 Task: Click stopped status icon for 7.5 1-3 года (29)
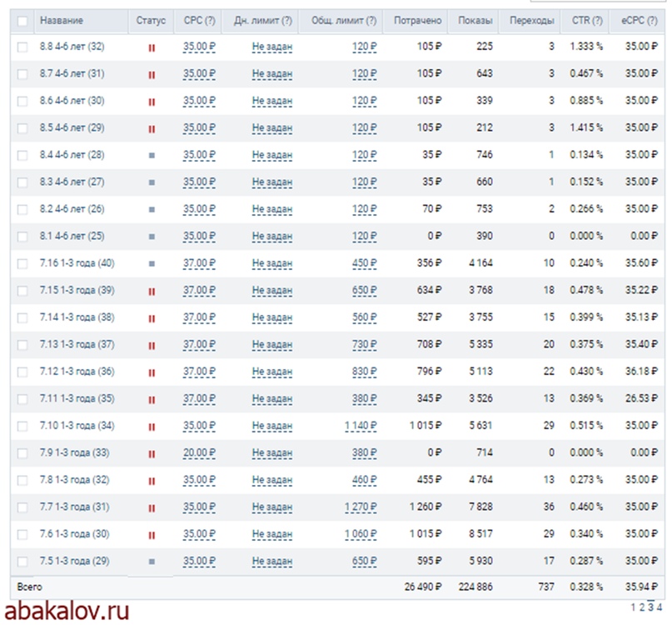tap(152, 562)
